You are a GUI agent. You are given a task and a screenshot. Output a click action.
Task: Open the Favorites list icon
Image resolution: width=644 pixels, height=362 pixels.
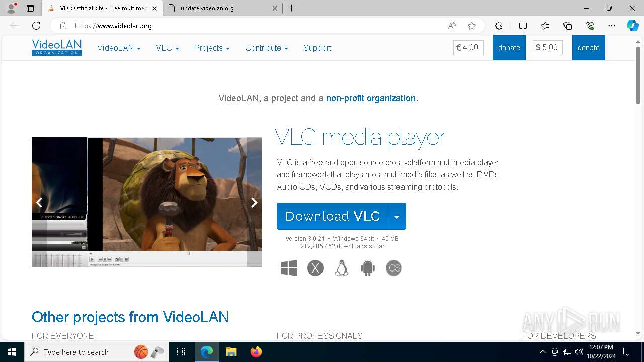545,26
